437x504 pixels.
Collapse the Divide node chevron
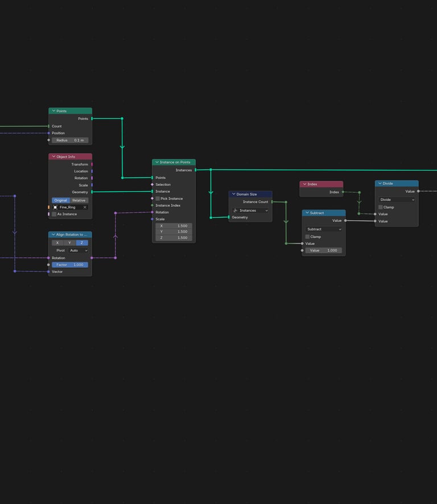(380, 184)
